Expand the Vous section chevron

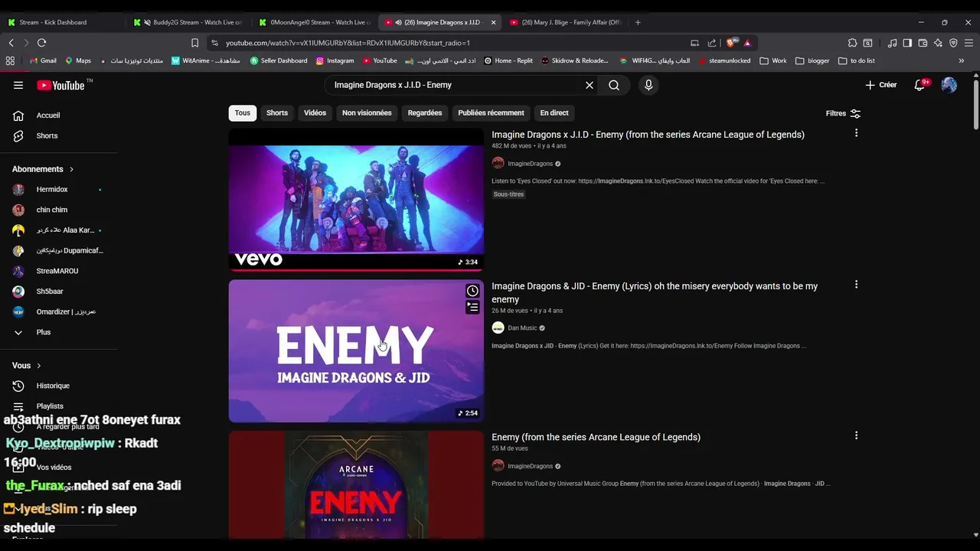coord(39,366)
